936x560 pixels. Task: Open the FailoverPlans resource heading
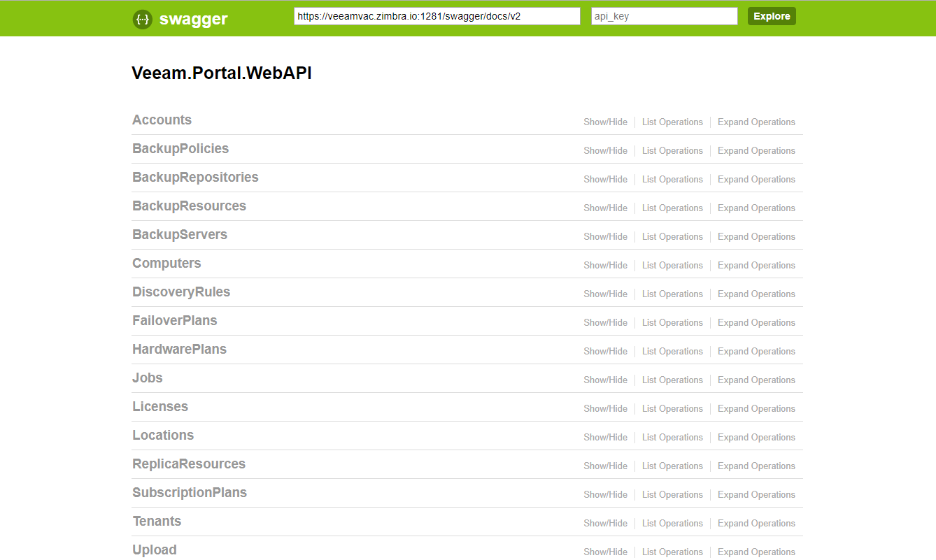click(175, 321)
